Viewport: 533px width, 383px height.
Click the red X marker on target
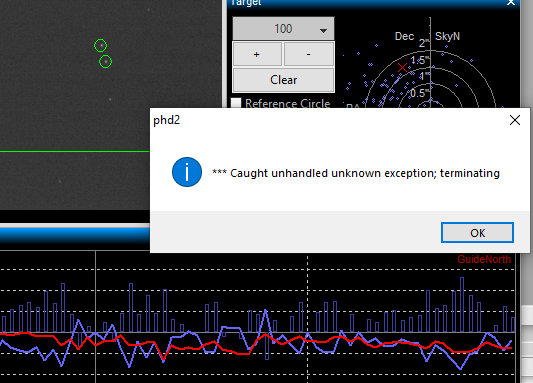[402, 67]
